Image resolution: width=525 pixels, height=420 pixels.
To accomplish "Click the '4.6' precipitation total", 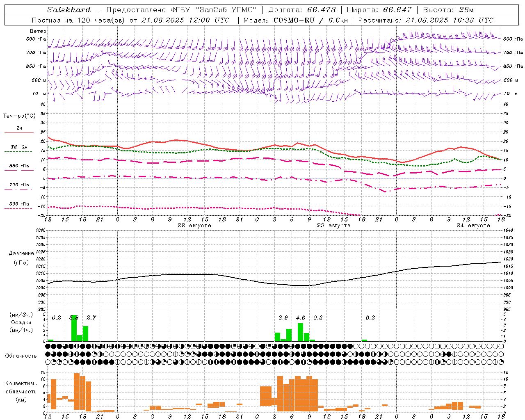I will (301, 317).
